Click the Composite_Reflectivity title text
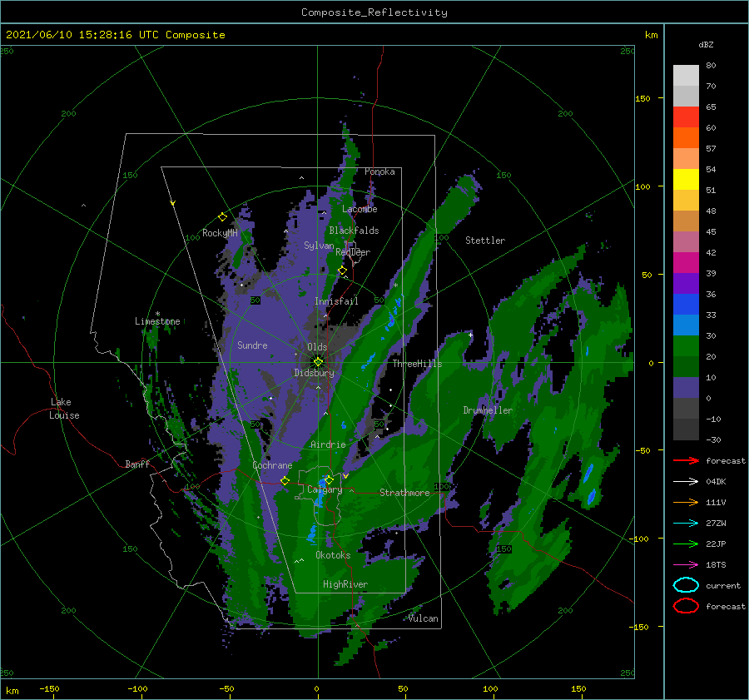The image size is (749, 700). click(x=374, y=12)
